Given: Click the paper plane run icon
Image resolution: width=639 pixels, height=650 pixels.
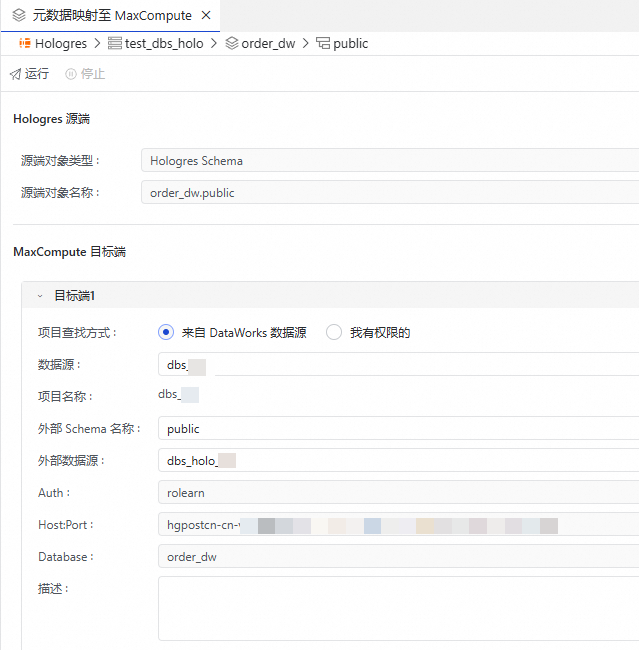Looking at the screenshot, I should pyautogui.click(x=15, y=74).
